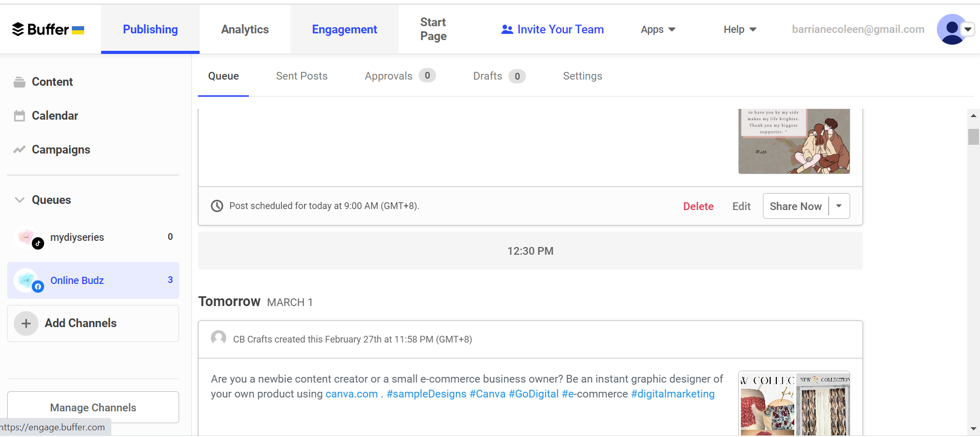Click the Campaigns chart icon
Image resolution: width=980 pixels, height=437 pixels.
(19, 150)
